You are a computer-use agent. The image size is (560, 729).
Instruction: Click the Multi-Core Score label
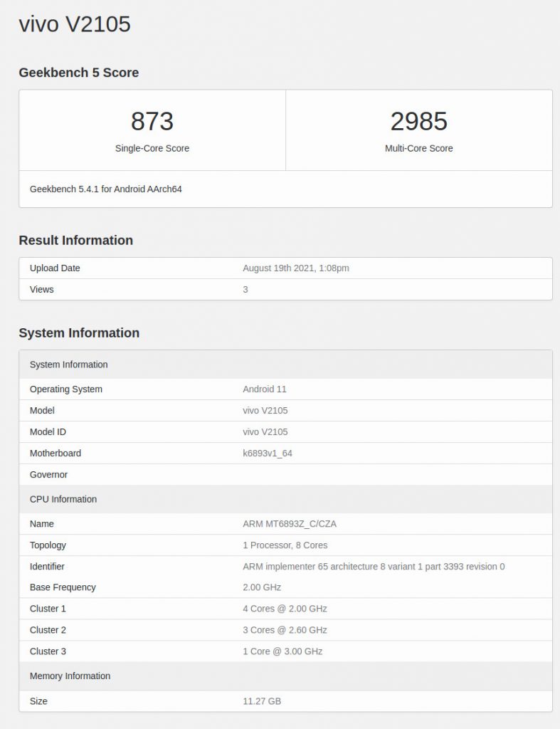(418, 148)
